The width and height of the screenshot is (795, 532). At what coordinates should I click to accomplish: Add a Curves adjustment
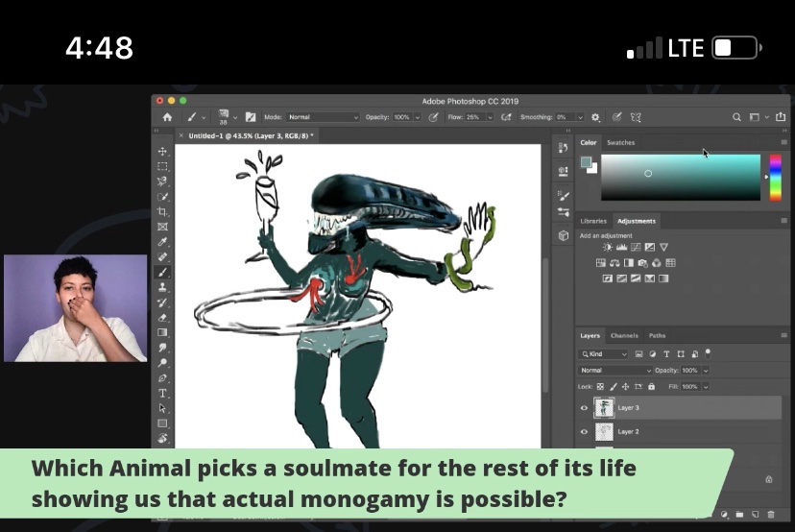636,247
